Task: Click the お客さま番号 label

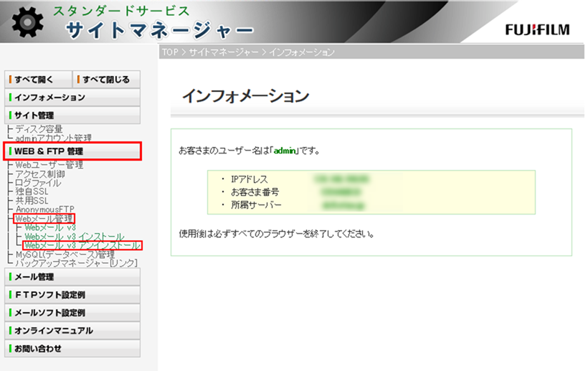Action: [255, 192]
